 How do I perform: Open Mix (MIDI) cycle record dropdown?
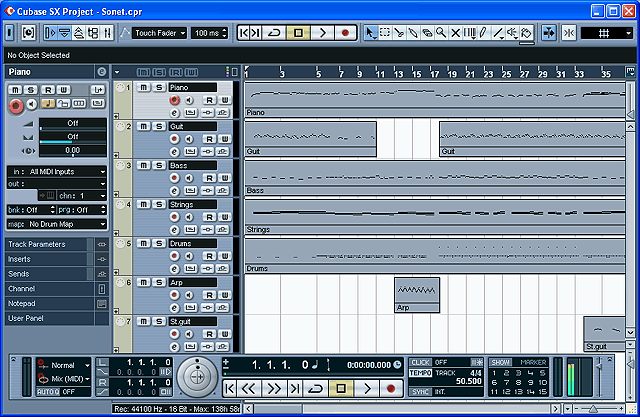tap(64, 379)
